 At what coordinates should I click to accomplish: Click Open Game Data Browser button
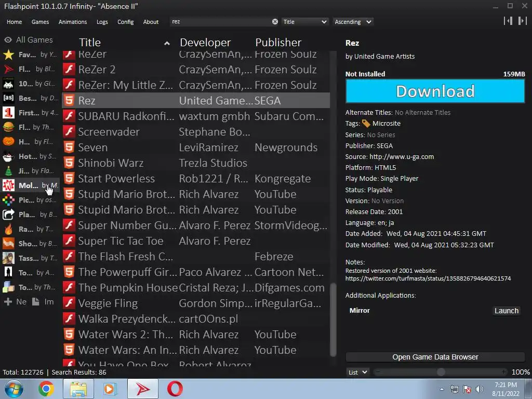tap(435, 357)
